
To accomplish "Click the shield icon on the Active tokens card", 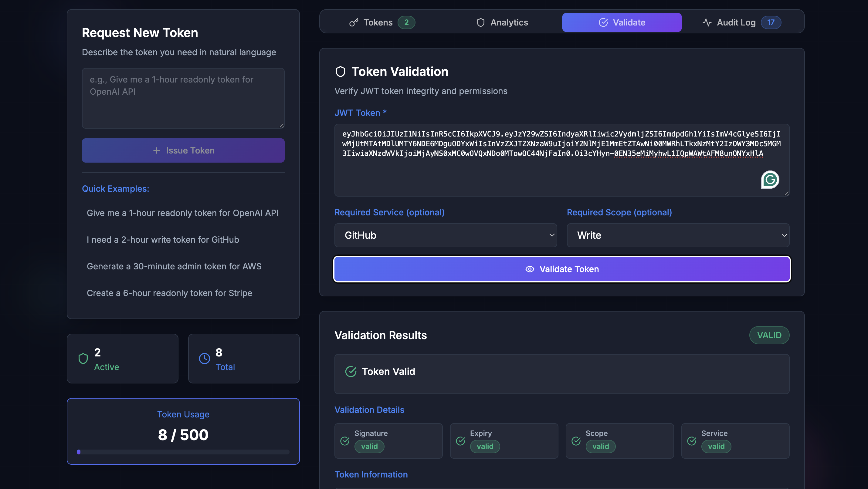I will pos(83,358).
